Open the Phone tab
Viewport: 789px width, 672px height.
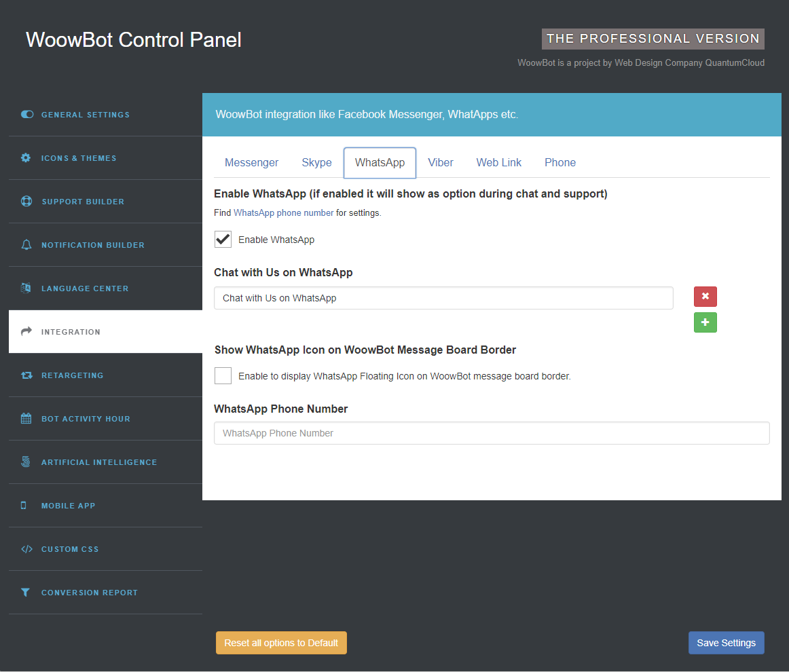click(x=560, y=162)
